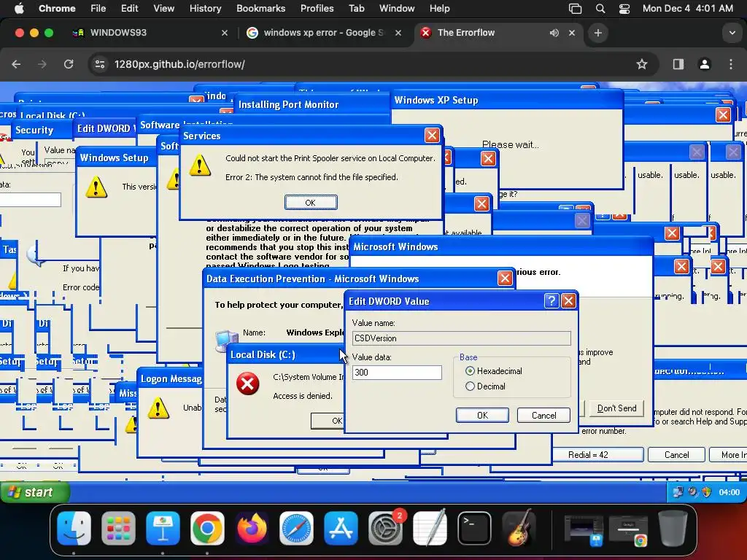
Task: Open the Profiles menu
Action: [x=317, y=8]
